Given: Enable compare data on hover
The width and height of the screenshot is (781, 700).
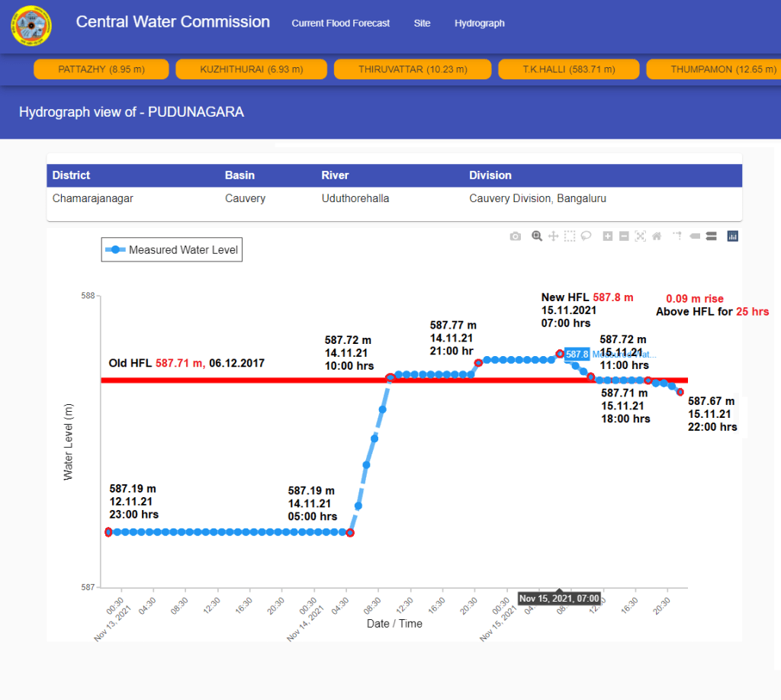Looking at the screenshot, I should click(x=711, y=236).
